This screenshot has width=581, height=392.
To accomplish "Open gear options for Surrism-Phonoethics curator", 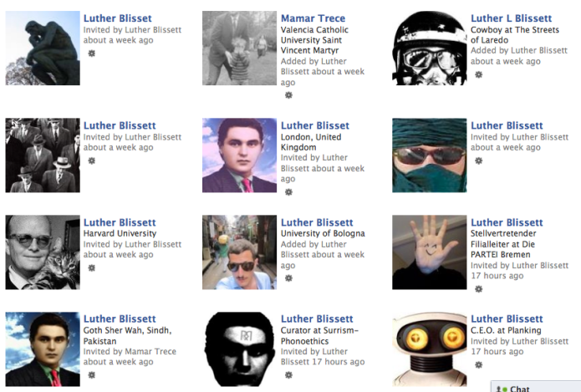I will (288, 375).
